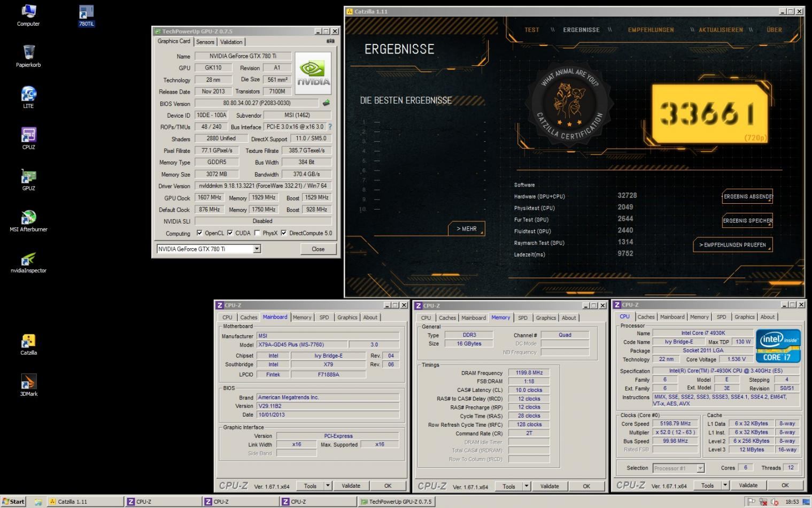Expand Tools dropdown arrow in Memory CPU-Z

click(527, 486)
